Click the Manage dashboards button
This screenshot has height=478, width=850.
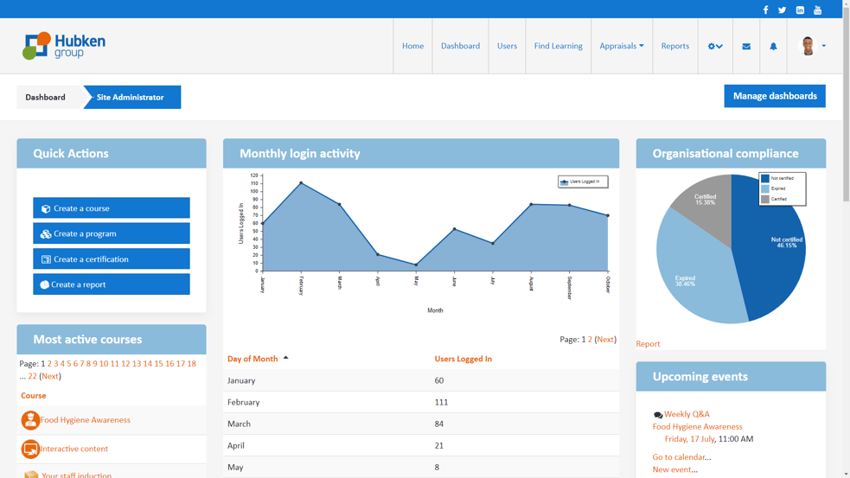pyautogui.click(x=775, y=96)
